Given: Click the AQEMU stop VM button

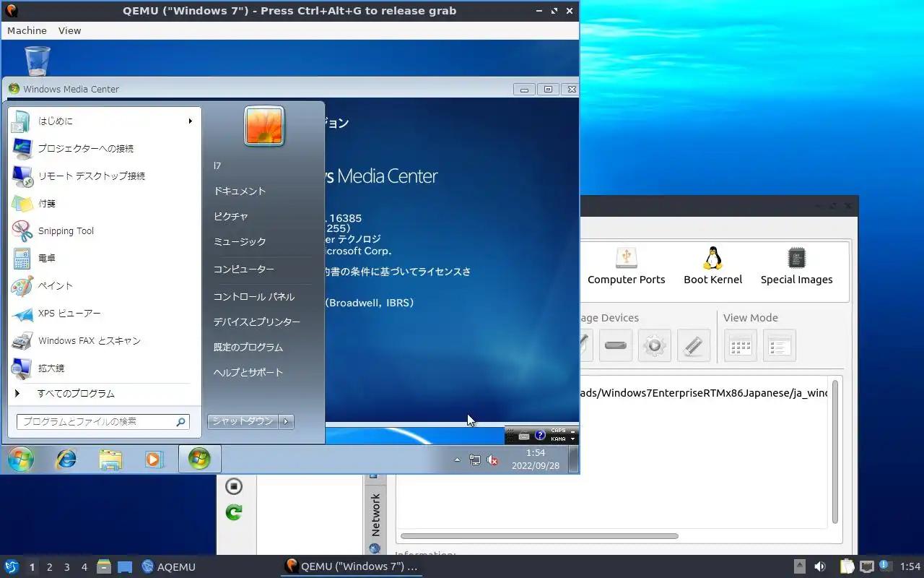Looking at the screenshot, I should tap(234, 486).
